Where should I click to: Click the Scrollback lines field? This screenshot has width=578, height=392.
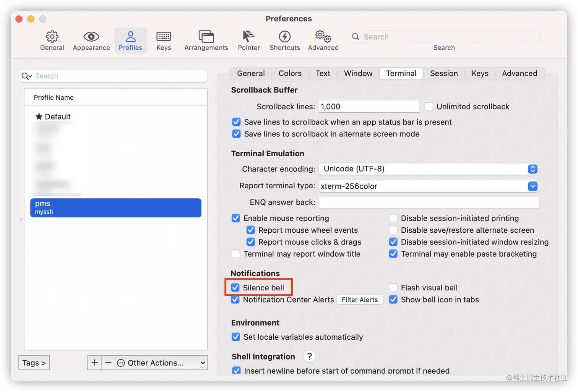pyautogui.click(x=369, y=107)
